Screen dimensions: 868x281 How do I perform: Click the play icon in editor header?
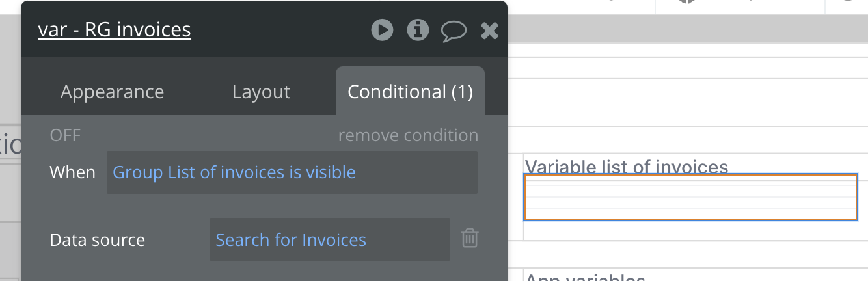tap(382, 30)
